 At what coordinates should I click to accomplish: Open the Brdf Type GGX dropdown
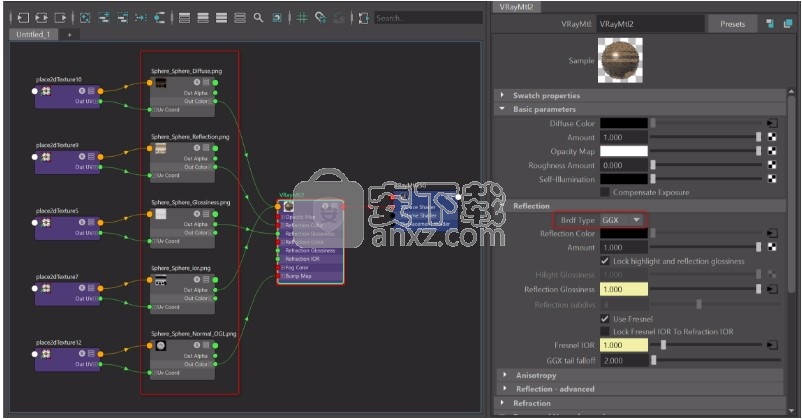622,220
